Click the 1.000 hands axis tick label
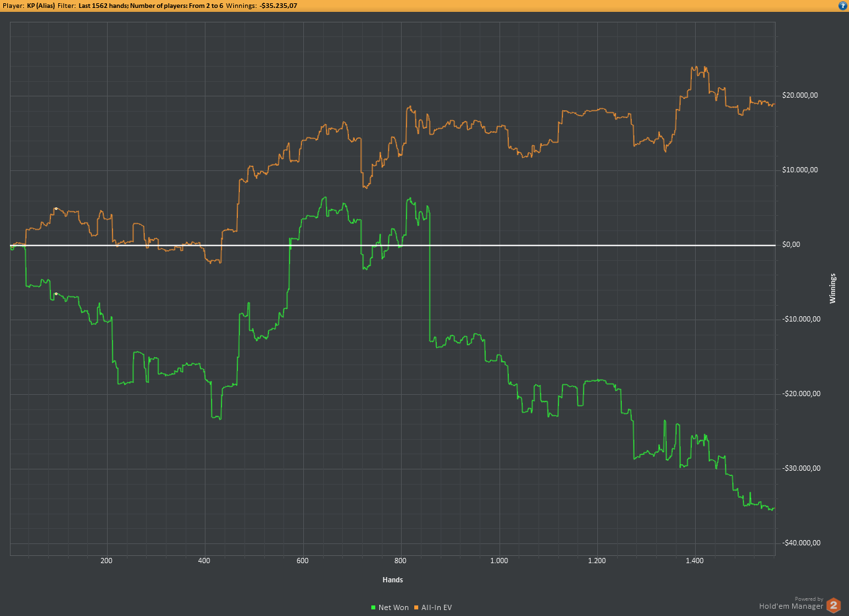This screenshot has height=616, width=849. click(x=499, y=561)
